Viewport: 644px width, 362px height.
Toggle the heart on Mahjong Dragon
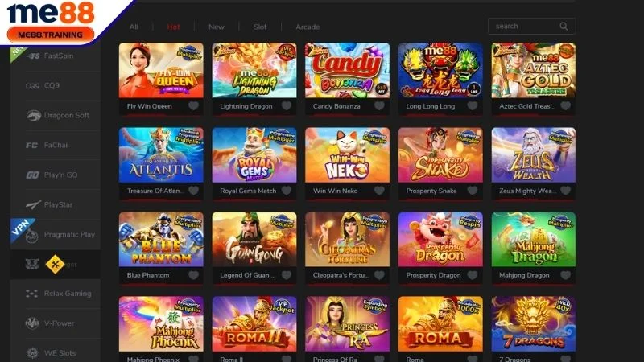tap(566, 275)
